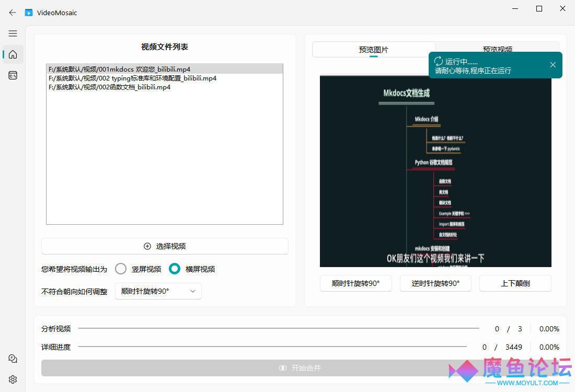
Task: Click the 3449 detailed progress total
Action: 514,347
